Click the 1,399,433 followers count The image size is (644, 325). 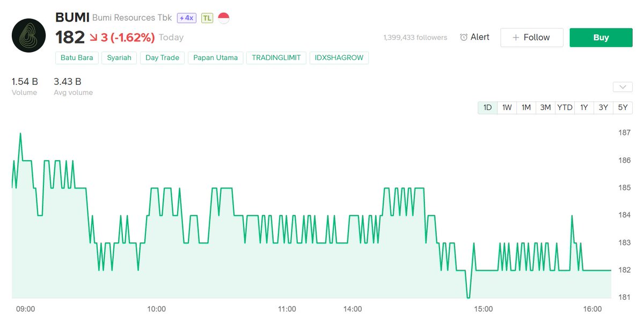pyautogui.click(x=415, y=38)
